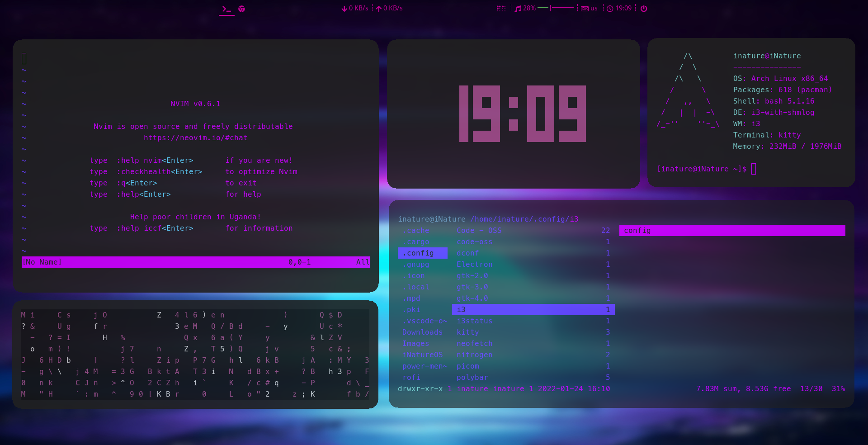Open the terminal workspace icon in the top bar
868x445 pixels.
tap(226, 9)
